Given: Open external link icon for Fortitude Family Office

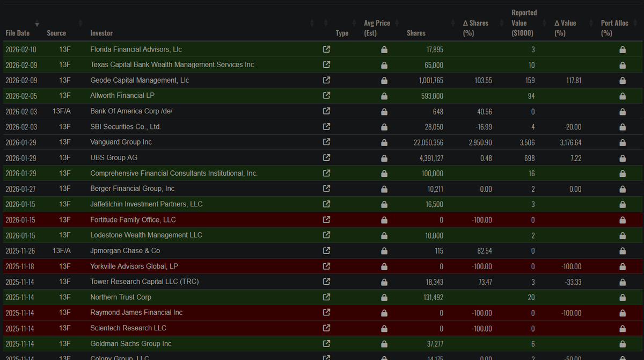Looking at the screenshot, I should click(x=326, y=220).
